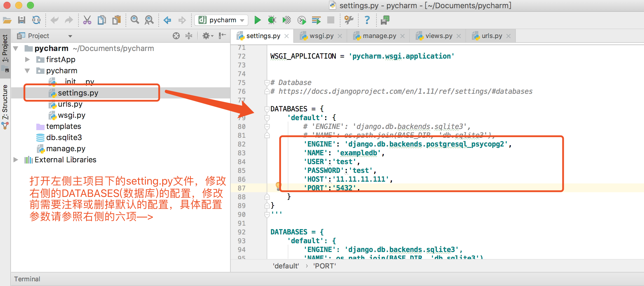644x286 pixels.
Task: Click the Save All toolbar icon
Action: point(22,20)
